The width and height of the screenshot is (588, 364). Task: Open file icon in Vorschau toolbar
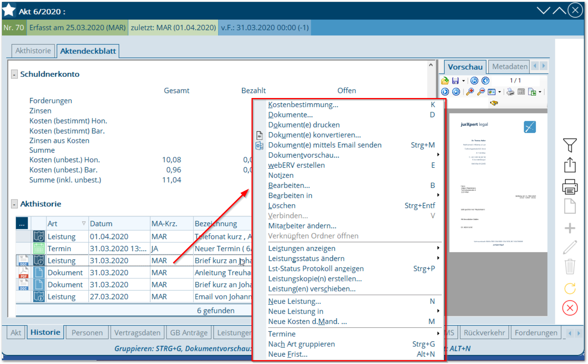[445, 81]
